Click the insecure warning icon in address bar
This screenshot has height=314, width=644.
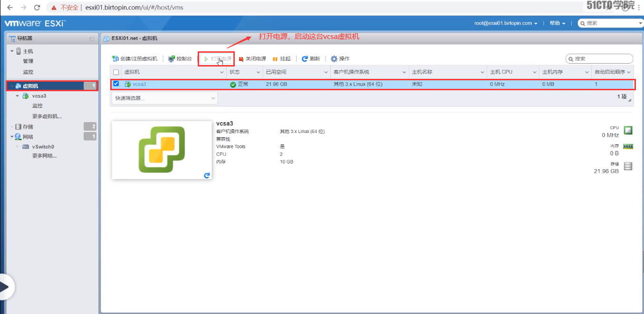pos(54,8)
